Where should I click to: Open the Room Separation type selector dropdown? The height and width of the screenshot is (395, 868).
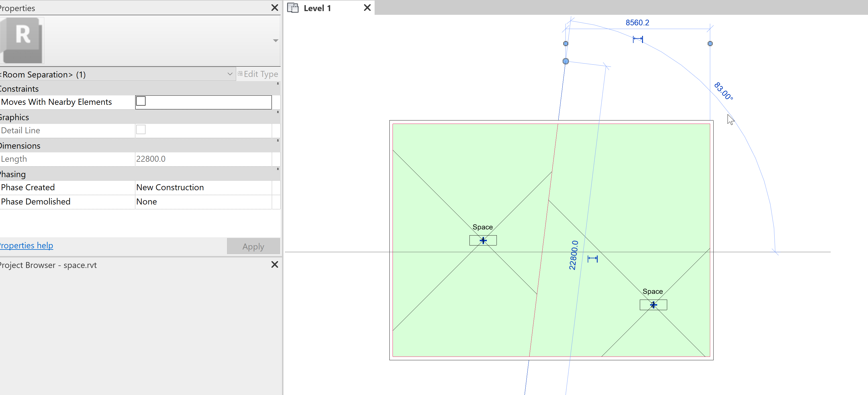pos(230,74)
